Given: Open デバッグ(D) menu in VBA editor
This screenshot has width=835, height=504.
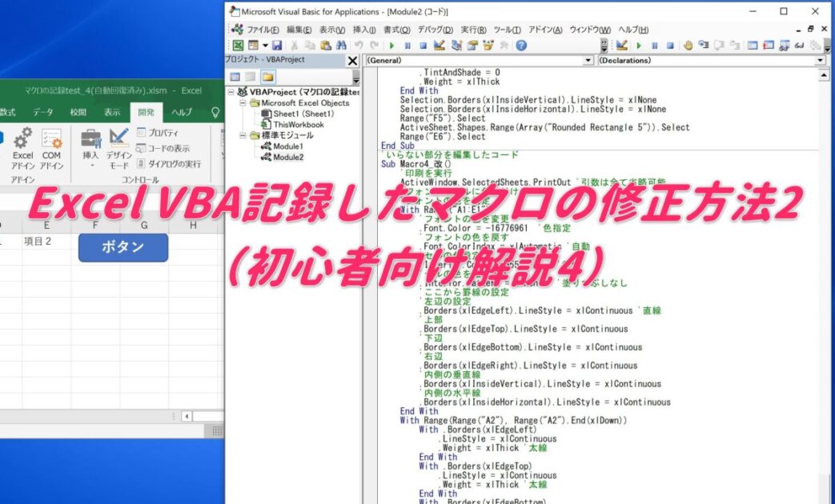Looking at the screenshot, I should 435,30.
